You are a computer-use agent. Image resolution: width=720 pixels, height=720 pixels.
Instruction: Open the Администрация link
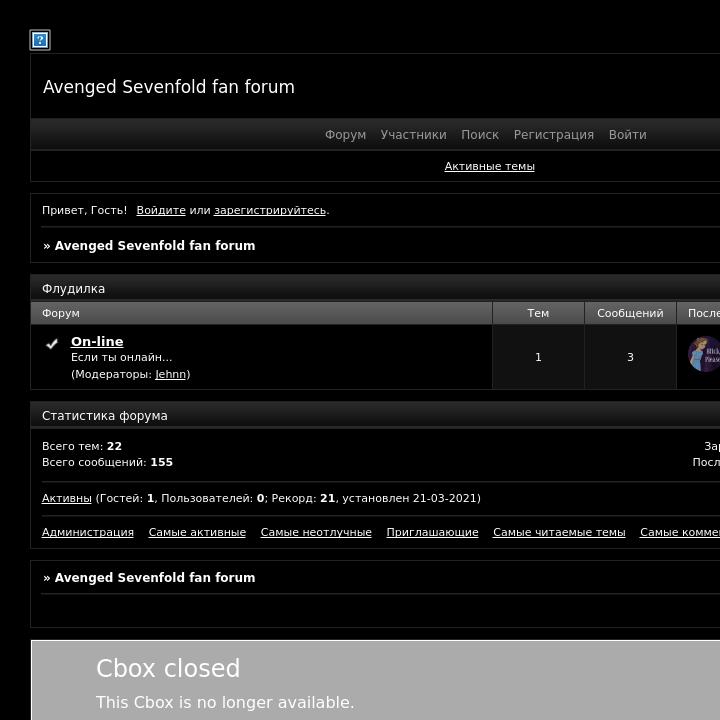point(88,532)
